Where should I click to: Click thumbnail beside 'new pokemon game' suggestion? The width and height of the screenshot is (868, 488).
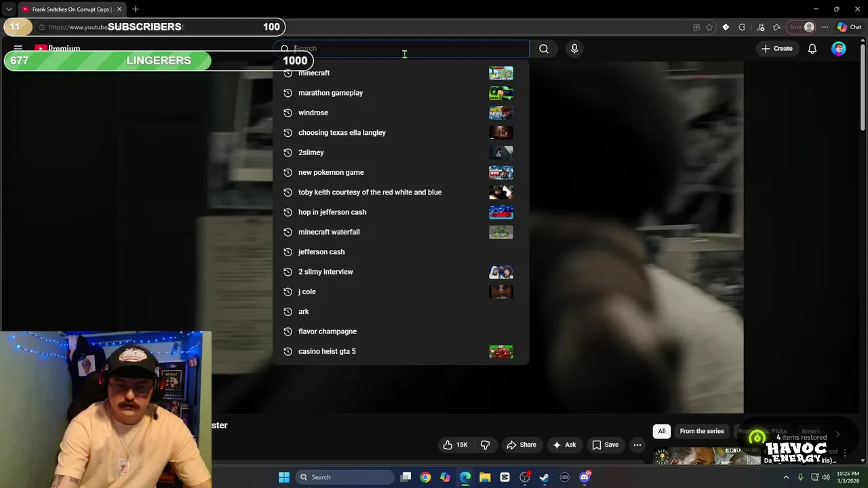pos(501,172)
